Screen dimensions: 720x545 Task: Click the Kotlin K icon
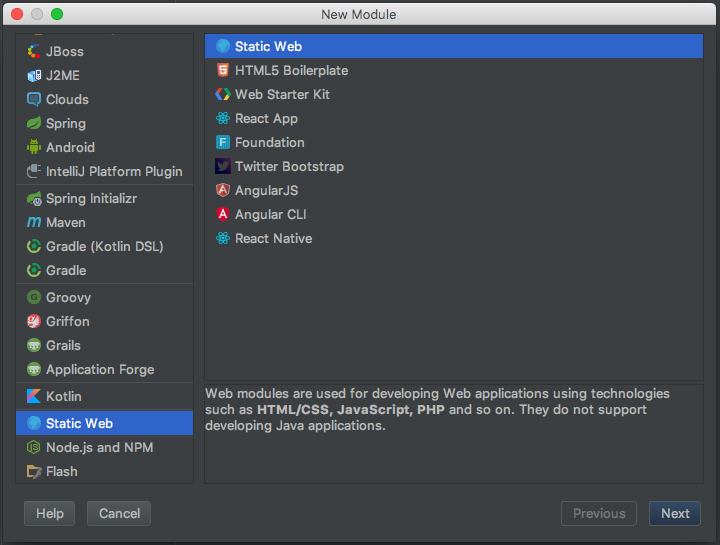[x=34, y=396]
